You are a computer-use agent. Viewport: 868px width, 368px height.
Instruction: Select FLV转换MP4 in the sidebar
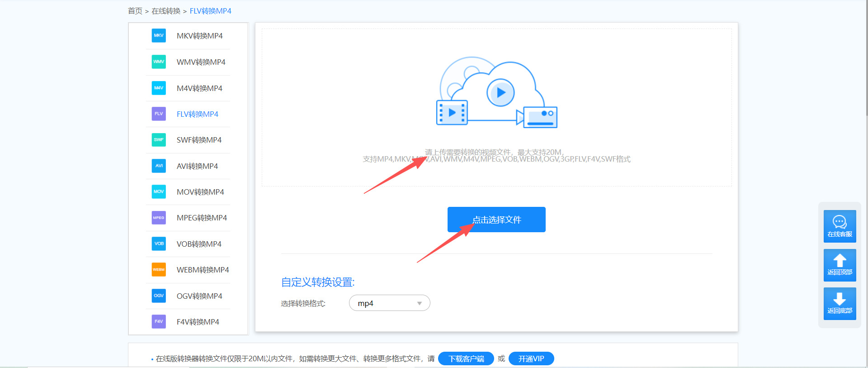click(x=198, y=114)
